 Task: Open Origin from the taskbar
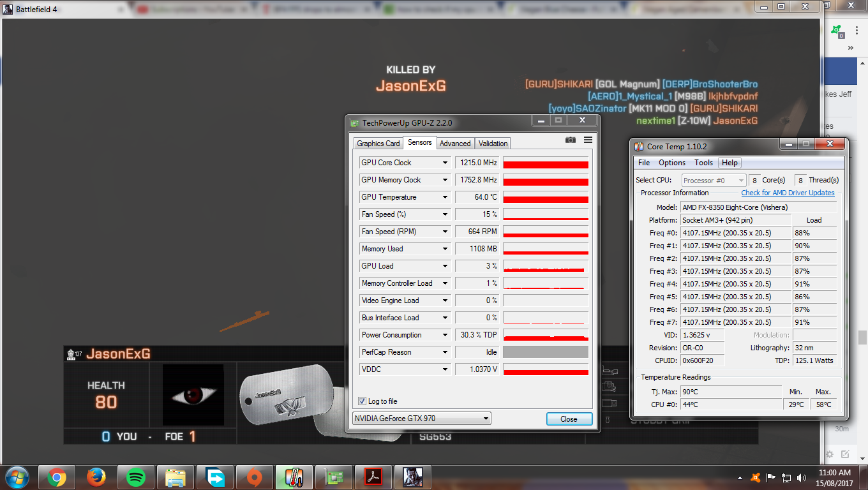[x=254, y=477]
